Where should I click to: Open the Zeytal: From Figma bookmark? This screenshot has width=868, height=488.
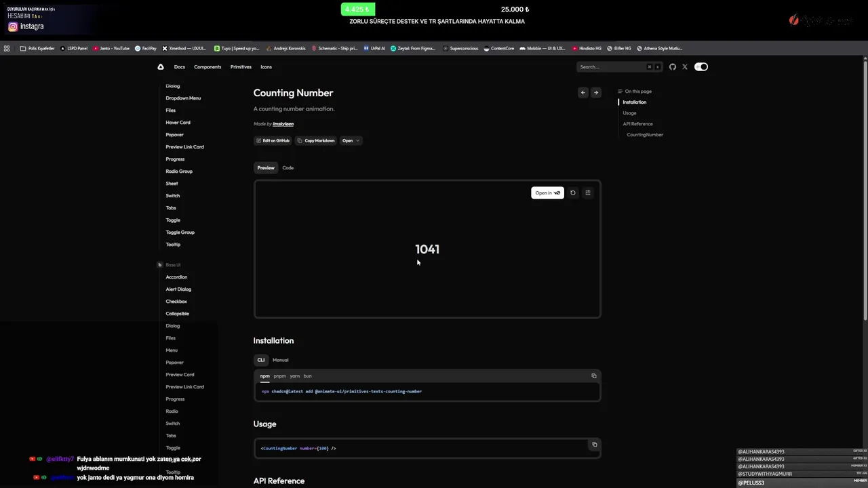click(413, 48)
